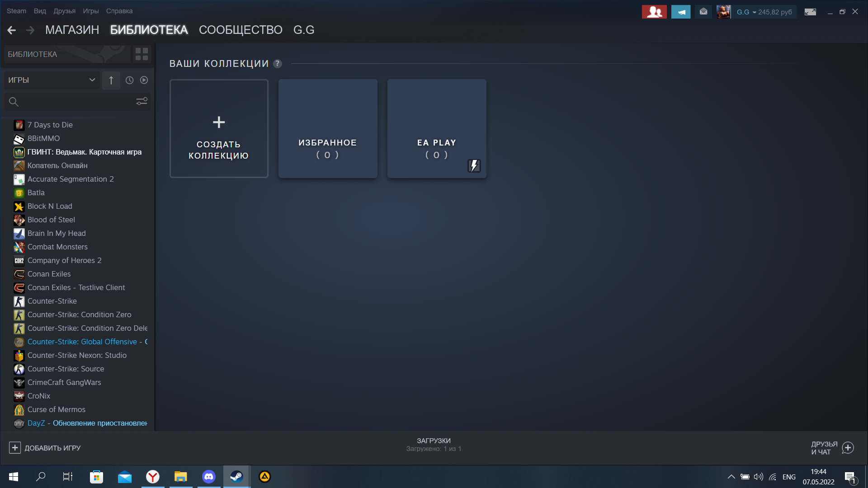
Task: Open File Explorer from taskbar
Action: pyautogui.click(x=181, y=477)
